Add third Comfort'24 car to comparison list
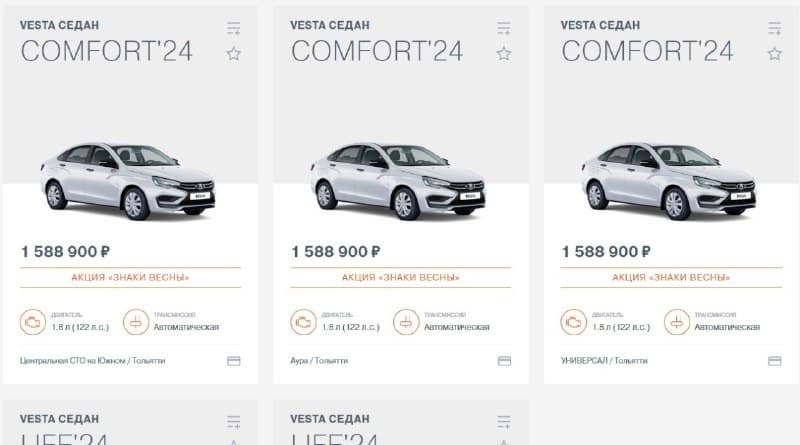This screenshot has height=445, width=800. 774,29
